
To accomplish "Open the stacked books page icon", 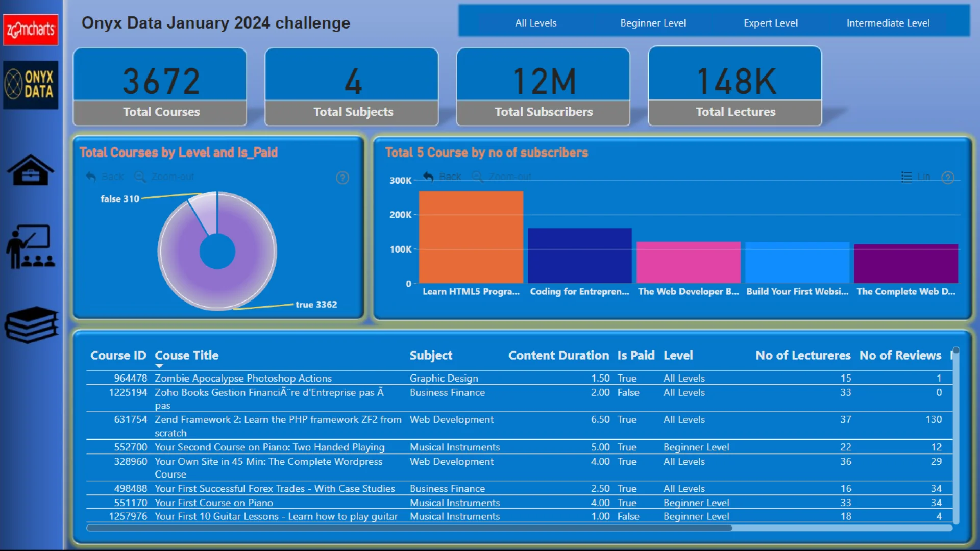I will [32, 324].
